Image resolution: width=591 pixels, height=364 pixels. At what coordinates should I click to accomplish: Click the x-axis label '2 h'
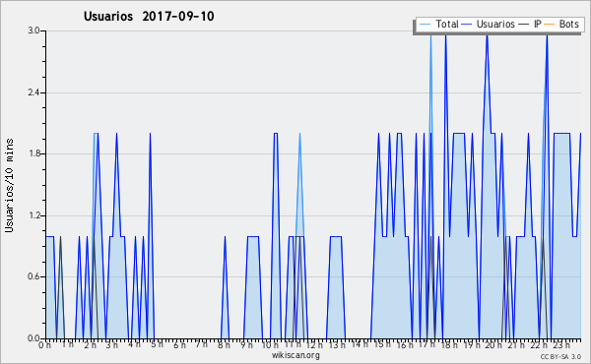click(90, 344)
